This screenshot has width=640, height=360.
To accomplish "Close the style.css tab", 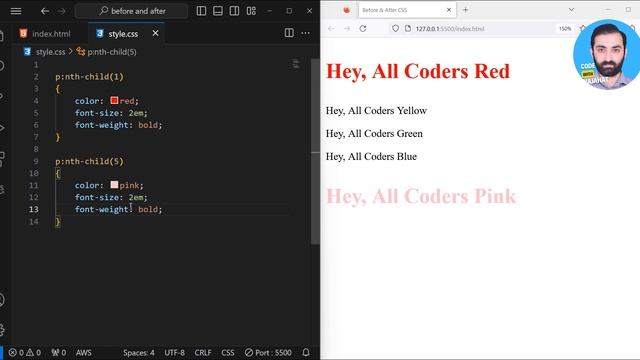I will click(155, 33).
